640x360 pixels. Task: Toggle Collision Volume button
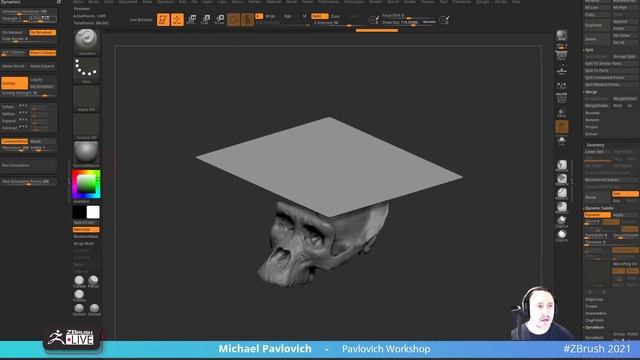pyautogui.click(x=15, y=141)
